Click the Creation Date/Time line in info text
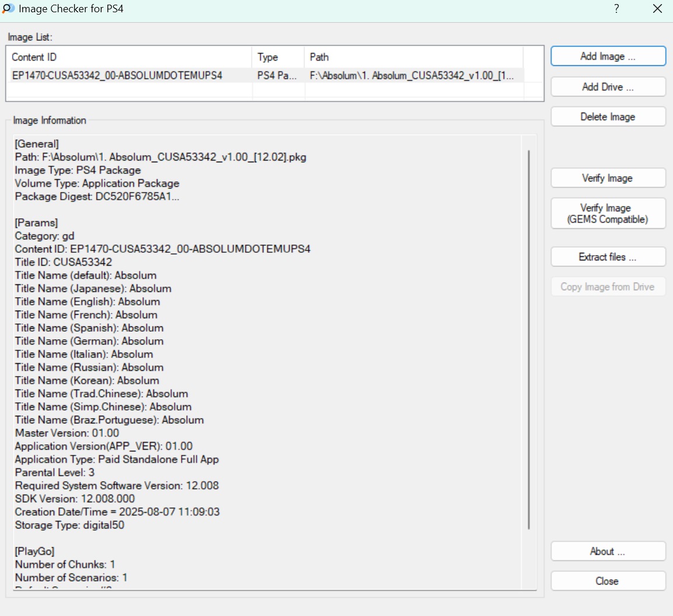The image size is (673, 616). (117, 512)
